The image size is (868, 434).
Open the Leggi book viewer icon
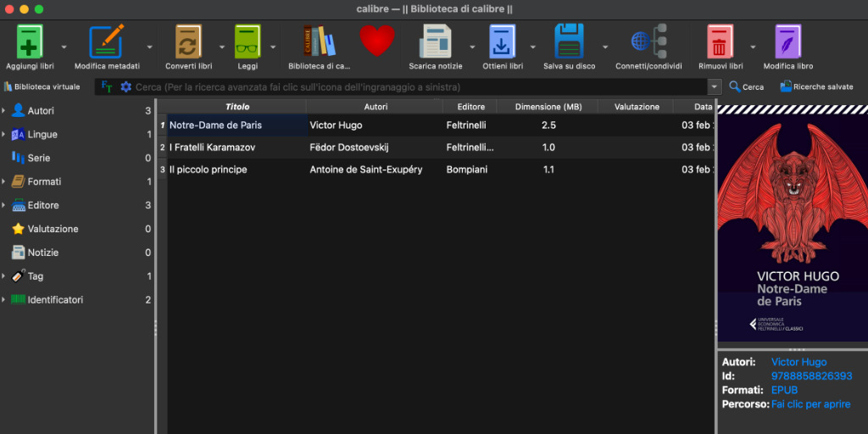point(248,42)
